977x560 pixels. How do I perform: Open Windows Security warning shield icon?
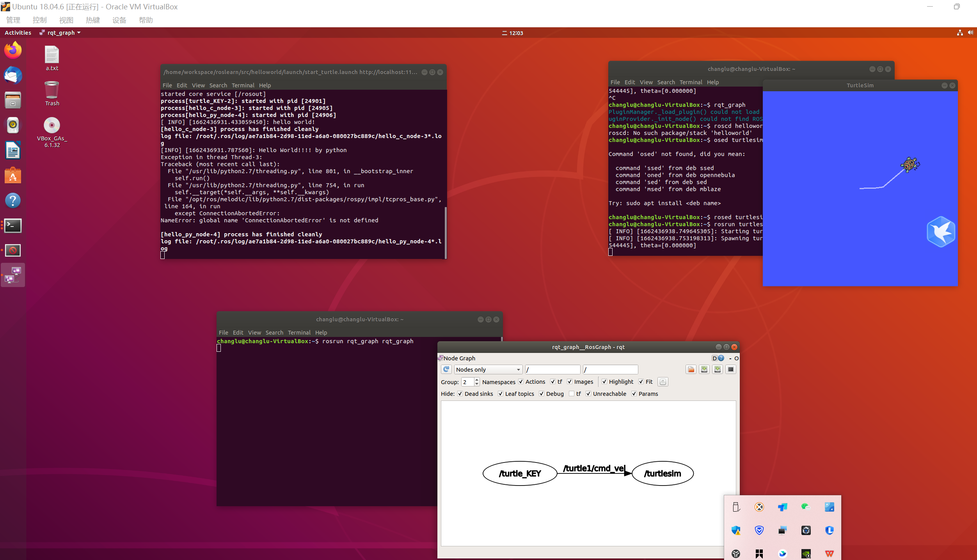(736, 530)
